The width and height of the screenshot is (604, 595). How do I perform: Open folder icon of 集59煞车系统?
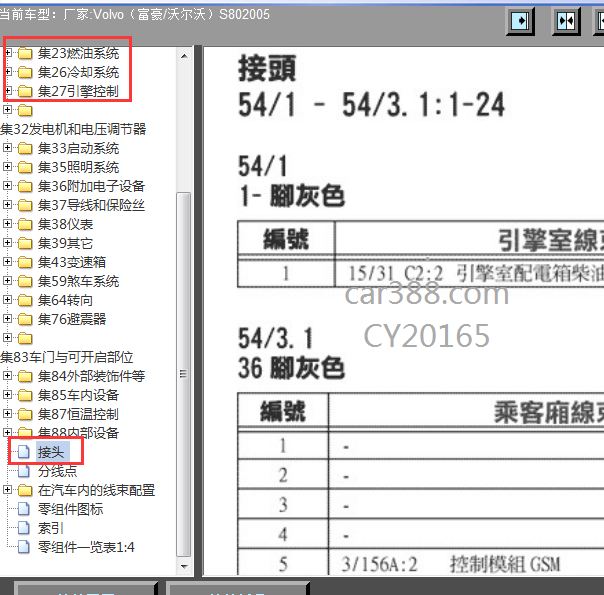coord(25,281)
